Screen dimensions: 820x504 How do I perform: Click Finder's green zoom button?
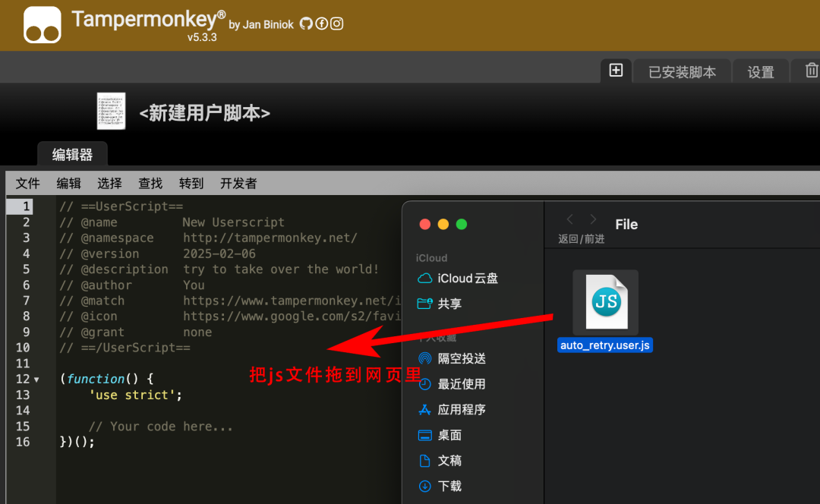(x=462, y=224)
